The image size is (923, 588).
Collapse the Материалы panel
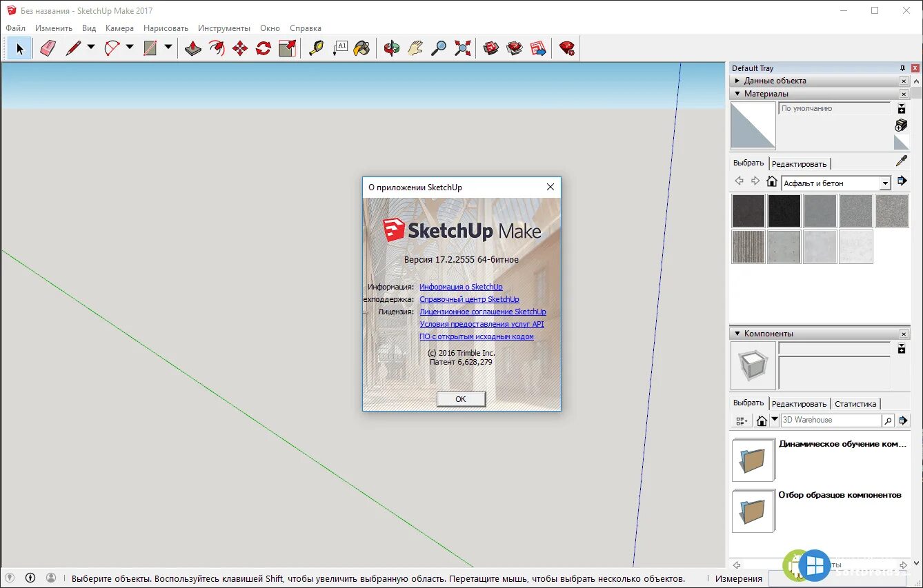820,94
